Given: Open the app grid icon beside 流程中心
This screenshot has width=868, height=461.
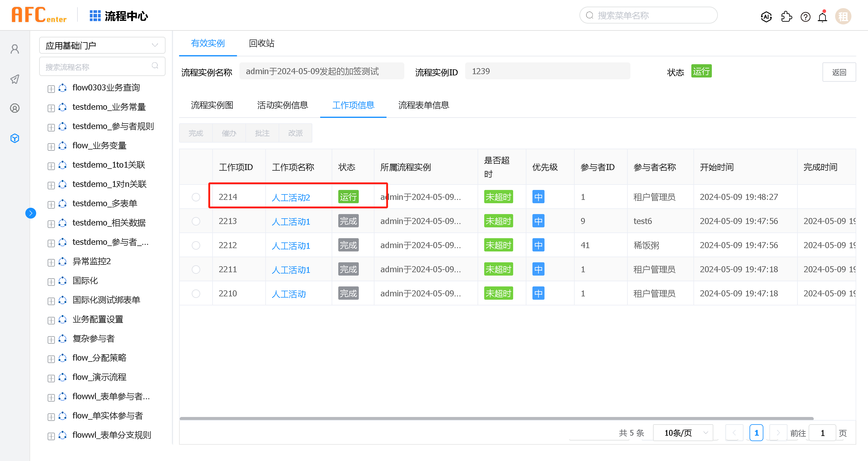Looking at the screenshot, I should [95, 16].
